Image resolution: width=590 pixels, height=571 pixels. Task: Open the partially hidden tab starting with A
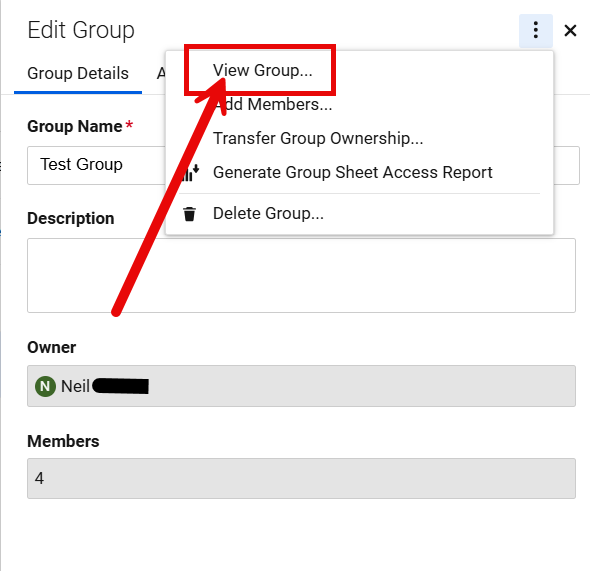point(161,73)
